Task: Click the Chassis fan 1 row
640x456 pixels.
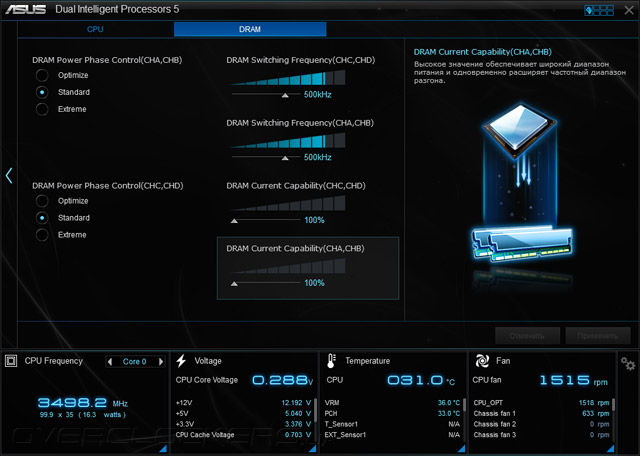Action: (x=541, y=414)
